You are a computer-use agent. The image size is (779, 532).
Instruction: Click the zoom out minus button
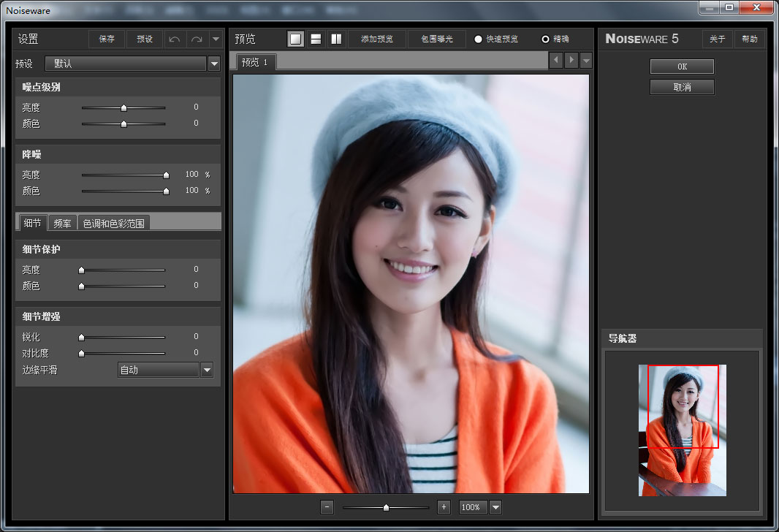(x=327, y=507)
